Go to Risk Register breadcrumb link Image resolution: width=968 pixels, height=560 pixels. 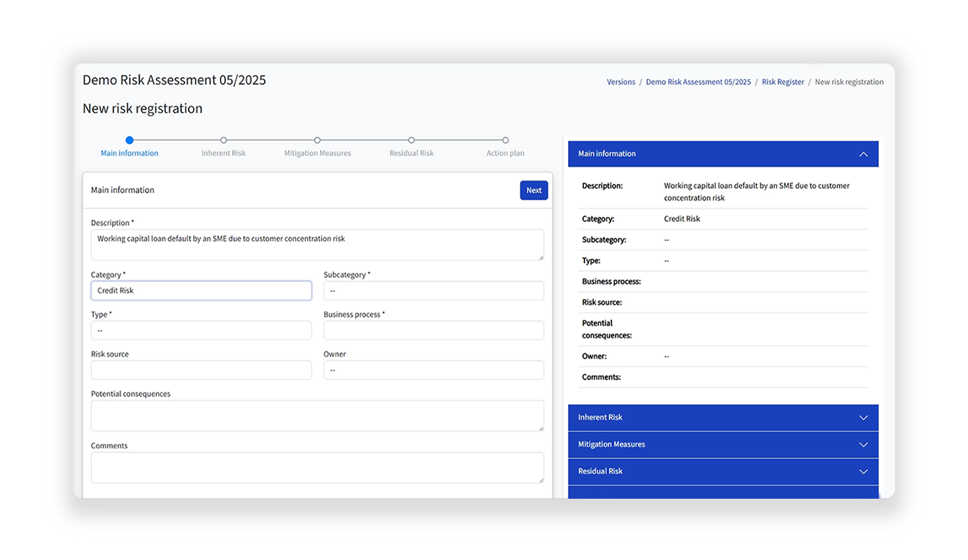pos(782,82)
